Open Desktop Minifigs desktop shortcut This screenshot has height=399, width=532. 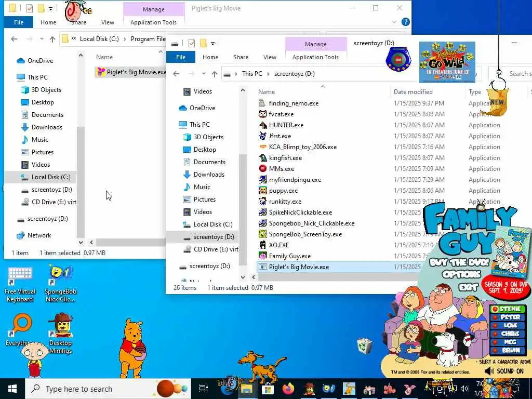[60, 333]
